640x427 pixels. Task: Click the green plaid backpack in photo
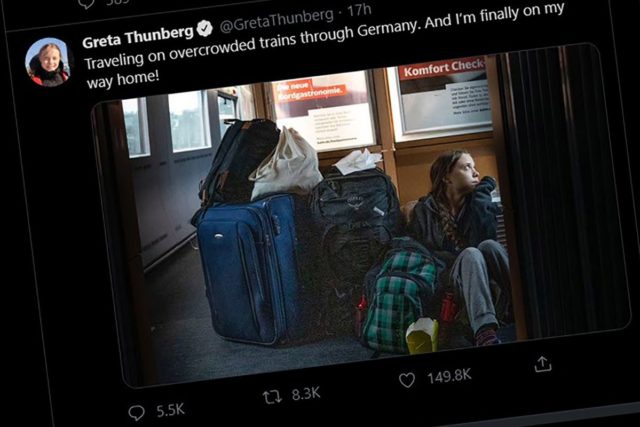(x=400, y=297)
